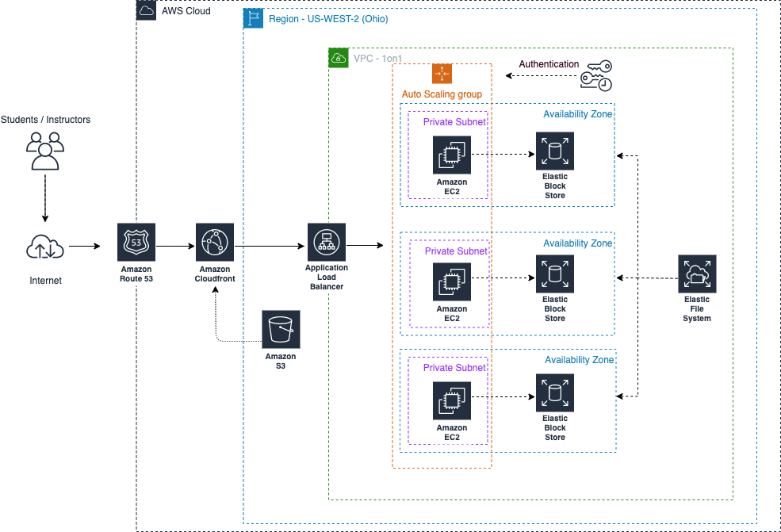Select the middle 'Private Subnet' label
Viewport: 781px width, 532px height.
pos(456,251)
